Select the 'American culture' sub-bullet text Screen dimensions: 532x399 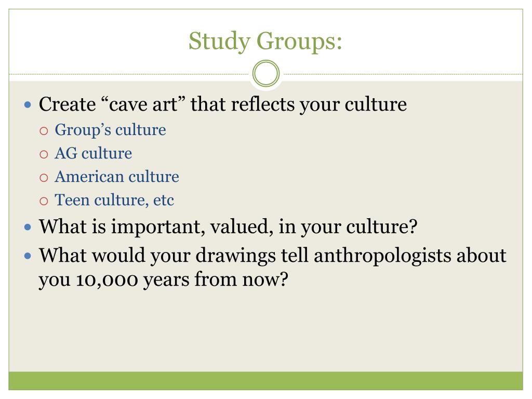[x=117, y=177]
